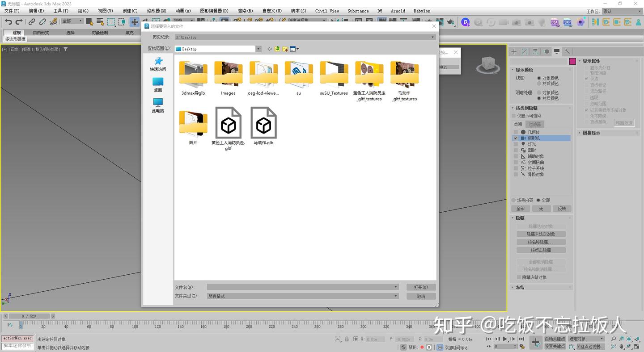The image size is (644, 352).
Task: Click the SKP export toolbar icon
Action: 568,22
